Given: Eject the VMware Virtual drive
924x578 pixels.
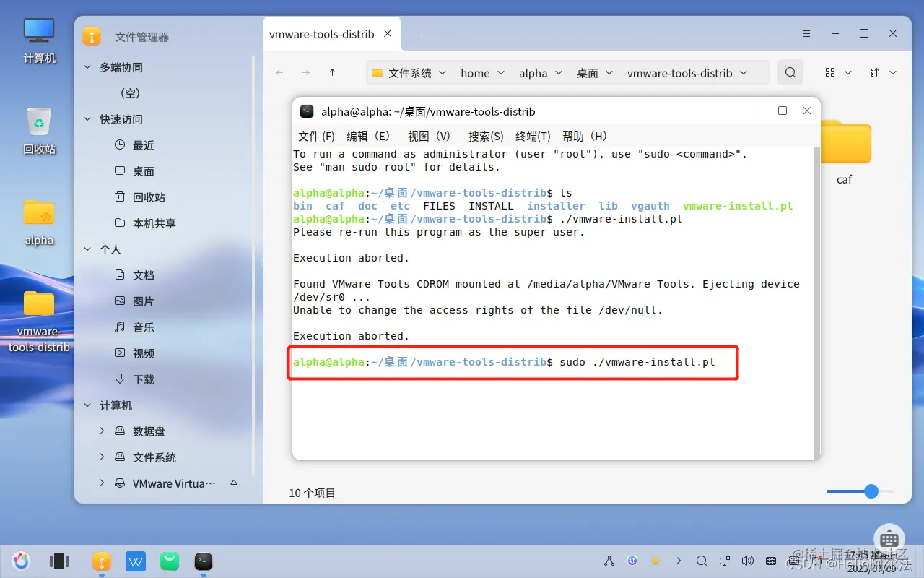Looking at the screenshot, I should 233,483.
